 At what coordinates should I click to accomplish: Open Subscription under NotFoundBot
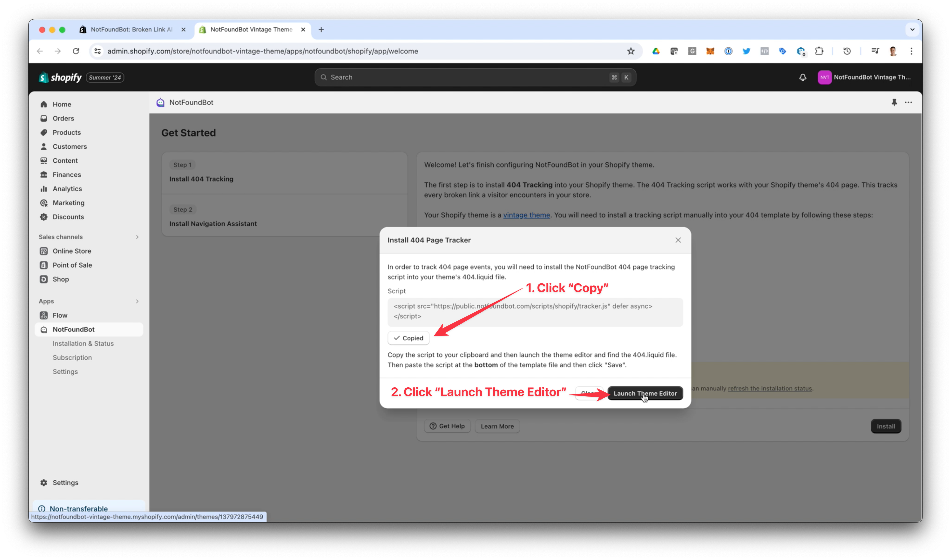click(x=72, y=357)
